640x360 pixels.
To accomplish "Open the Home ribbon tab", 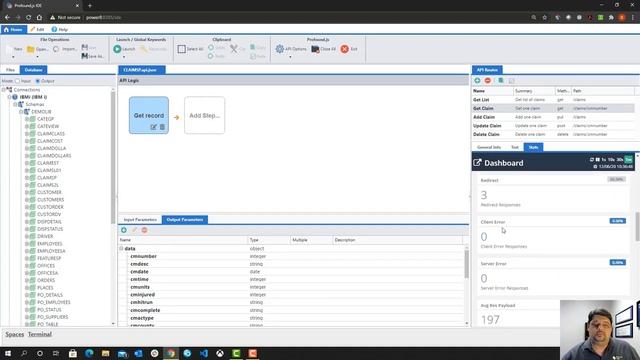I will (x=13, y=29).
